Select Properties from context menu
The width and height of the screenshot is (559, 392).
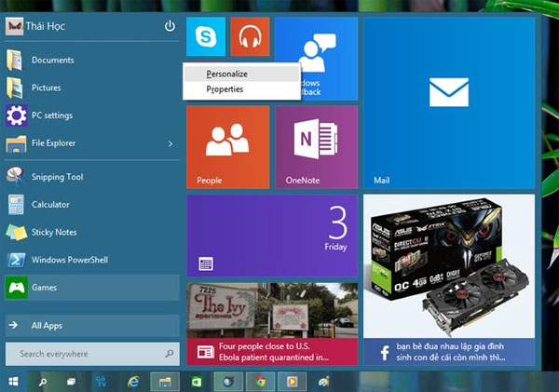[241, 89]
